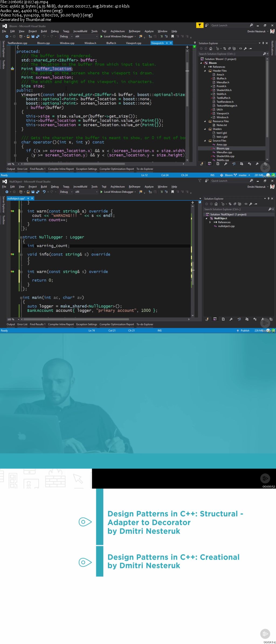This screenshot has width=276, height=644.
Task: Click View Code icon in NullObject Solution Explorer
Action: (x=246, y=204)
